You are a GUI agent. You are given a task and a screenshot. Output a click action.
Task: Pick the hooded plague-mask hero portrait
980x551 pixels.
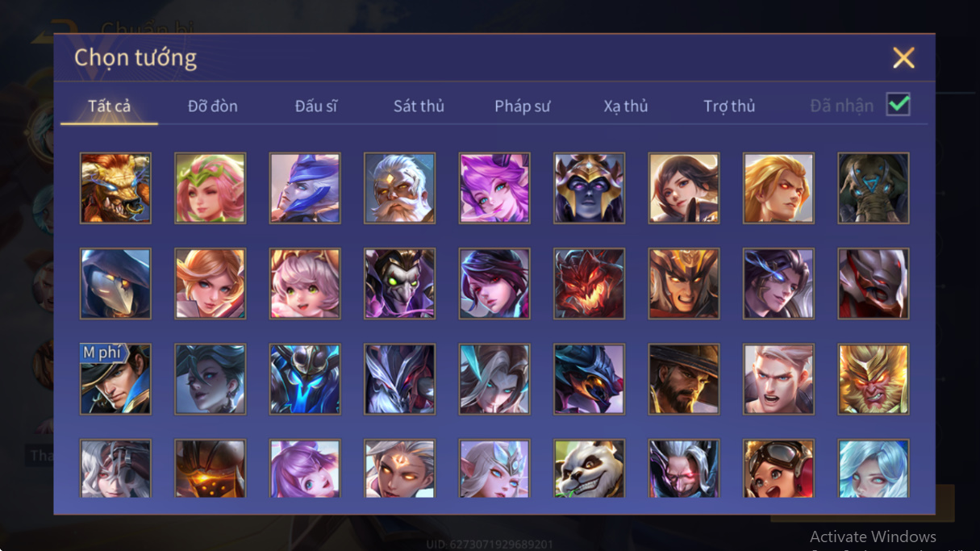click(x=115, y=284)
